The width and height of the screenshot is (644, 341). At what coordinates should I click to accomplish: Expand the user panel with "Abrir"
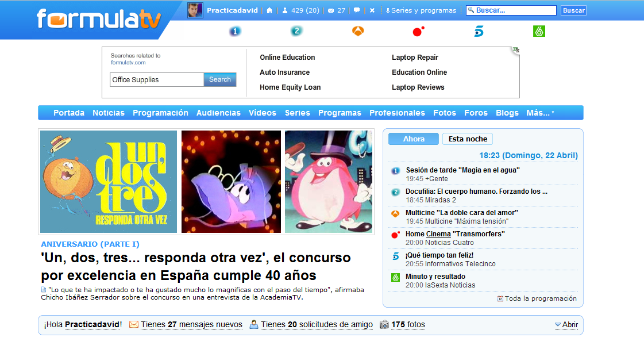566,325
